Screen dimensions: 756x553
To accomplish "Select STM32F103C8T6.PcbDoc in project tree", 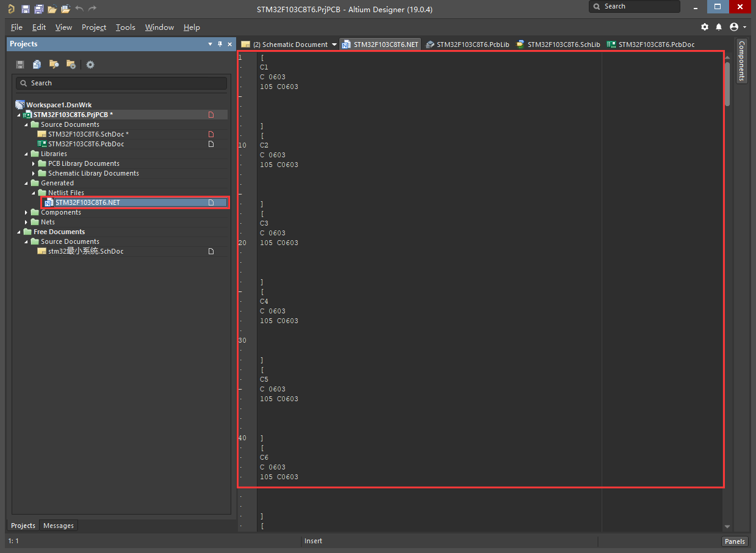I will [x=86, y=144].
